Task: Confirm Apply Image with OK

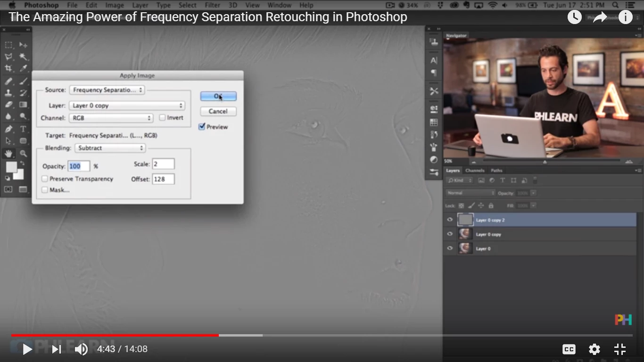Action: [218, 96]
